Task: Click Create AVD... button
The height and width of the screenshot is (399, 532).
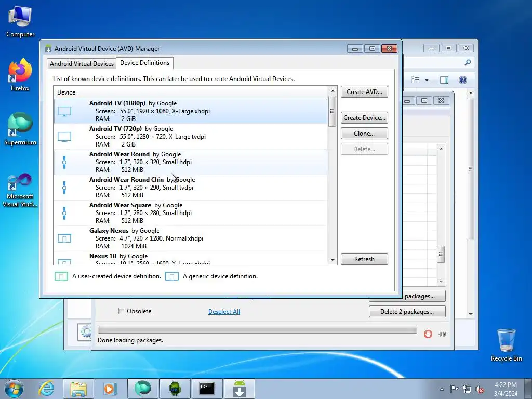Action: [364, 91]
